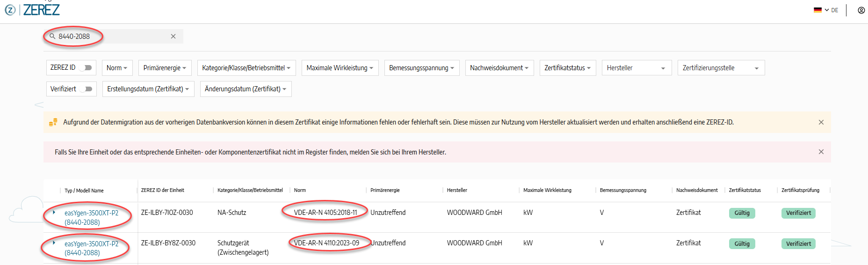Clear the search field with X icon
Screen dimensions: 868x265
pyautogui.click(x=173, y=37)
